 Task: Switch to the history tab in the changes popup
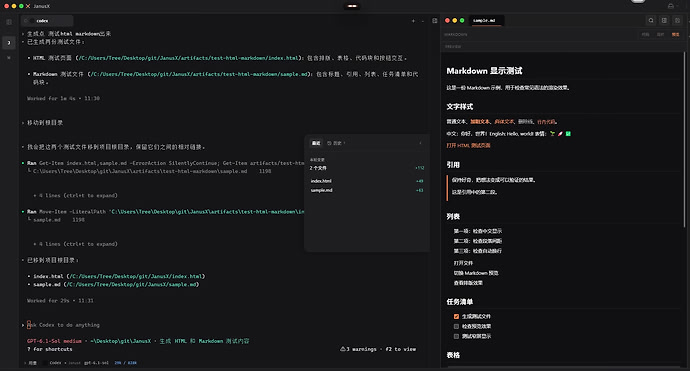pyautogui.click(x=336, y=143)
